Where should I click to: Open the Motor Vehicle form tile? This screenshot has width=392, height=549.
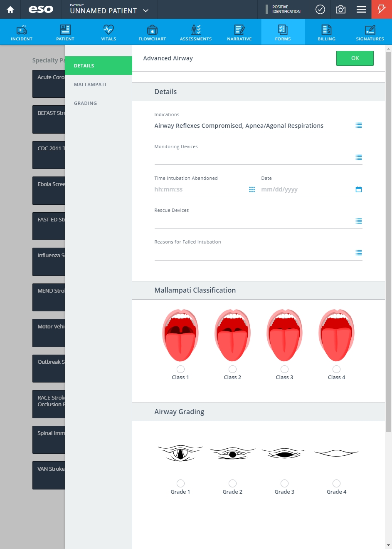pos(49,333)
